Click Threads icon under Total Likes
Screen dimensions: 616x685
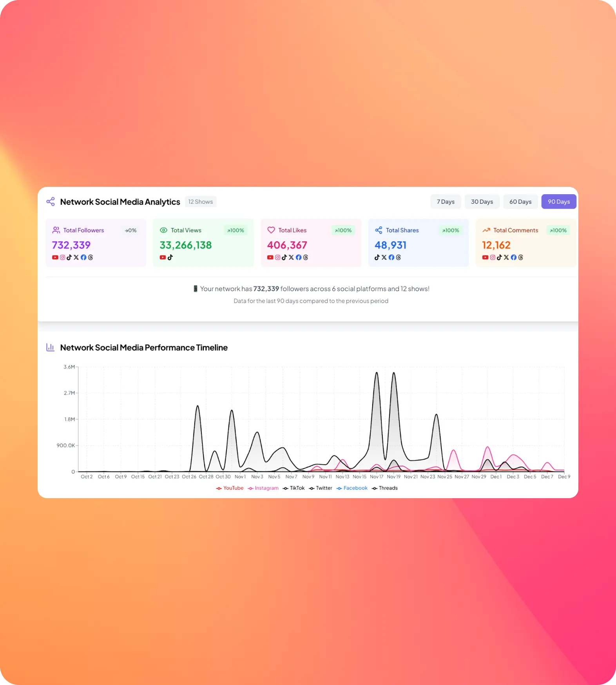coord(306,257)
